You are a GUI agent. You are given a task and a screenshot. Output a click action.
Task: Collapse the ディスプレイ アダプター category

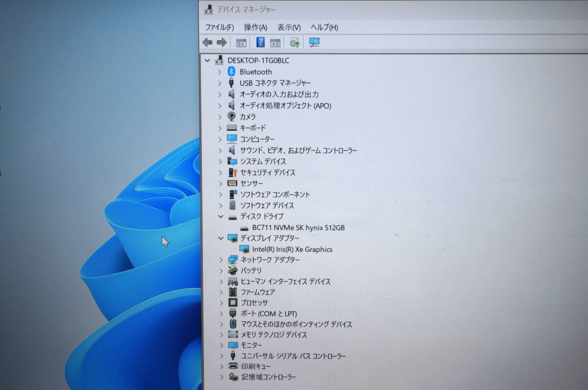(220, 238)
